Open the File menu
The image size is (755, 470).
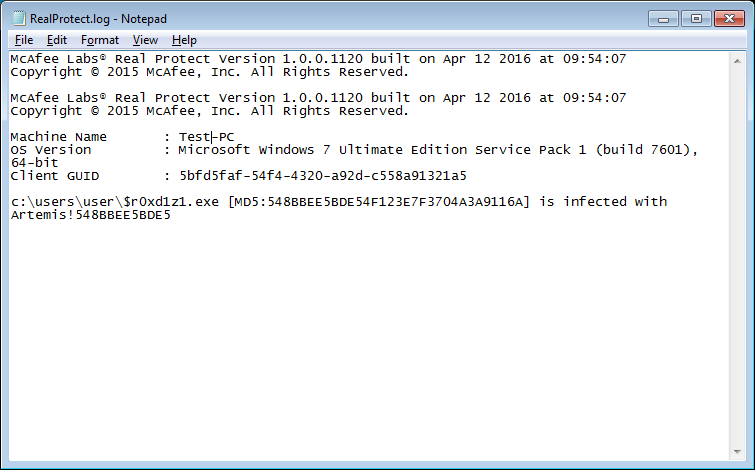[x=24, y=40]
